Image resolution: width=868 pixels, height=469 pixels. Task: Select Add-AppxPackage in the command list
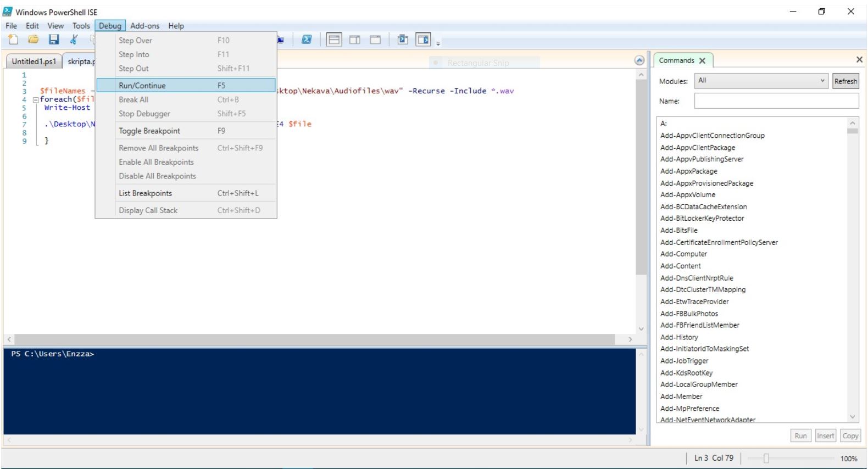pos(689,171)
